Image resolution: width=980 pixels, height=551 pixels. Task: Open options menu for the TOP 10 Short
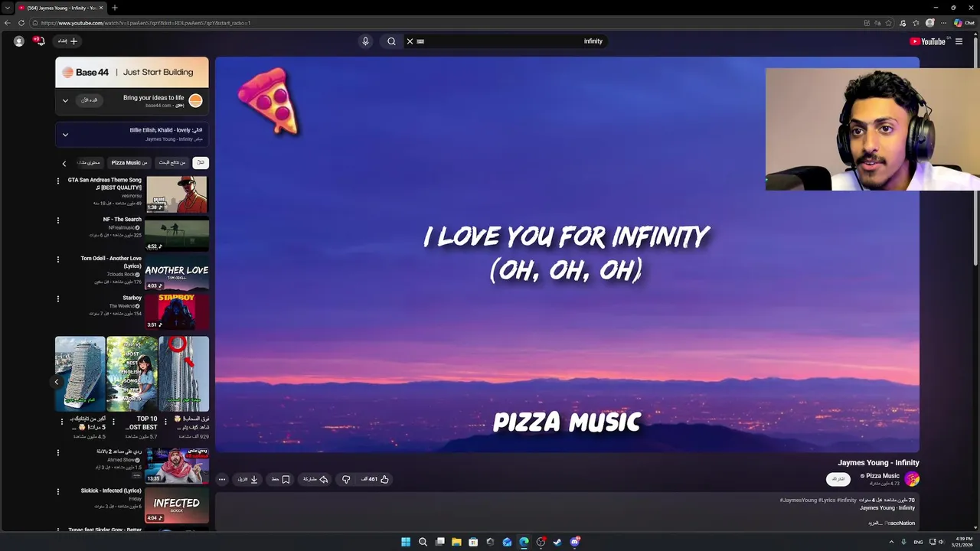point(114,422)
